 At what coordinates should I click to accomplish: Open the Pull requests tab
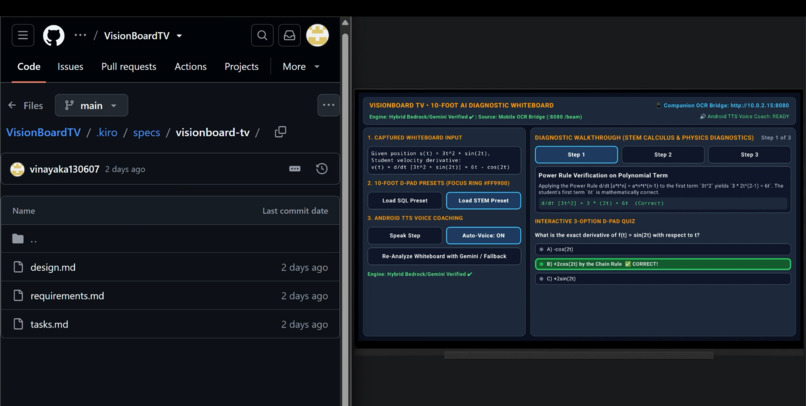tap(129, 67)
